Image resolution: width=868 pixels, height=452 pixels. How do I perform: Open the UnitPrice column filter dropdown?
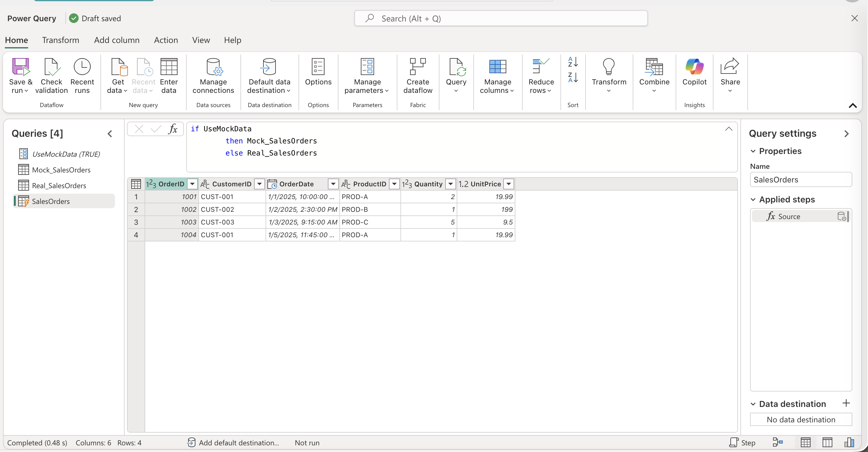pyautogui.click(x=509, y=184)
